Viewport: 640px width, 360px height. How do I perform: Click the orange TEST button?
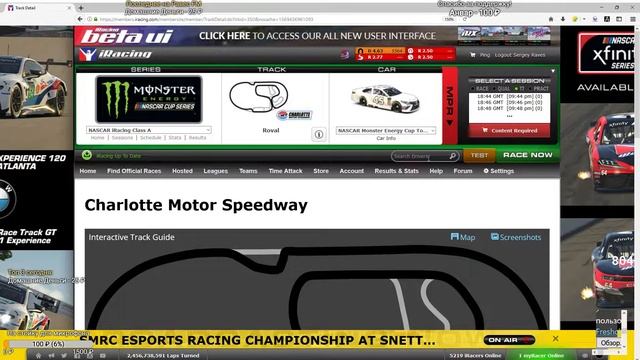pos(479,156)
